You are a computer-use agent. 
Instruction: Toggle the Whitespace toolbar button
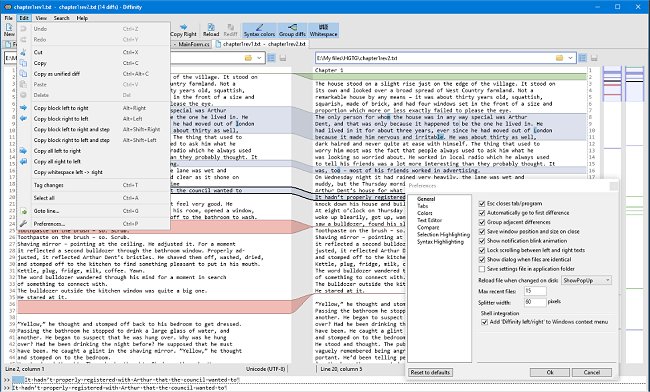coord(323,30)
